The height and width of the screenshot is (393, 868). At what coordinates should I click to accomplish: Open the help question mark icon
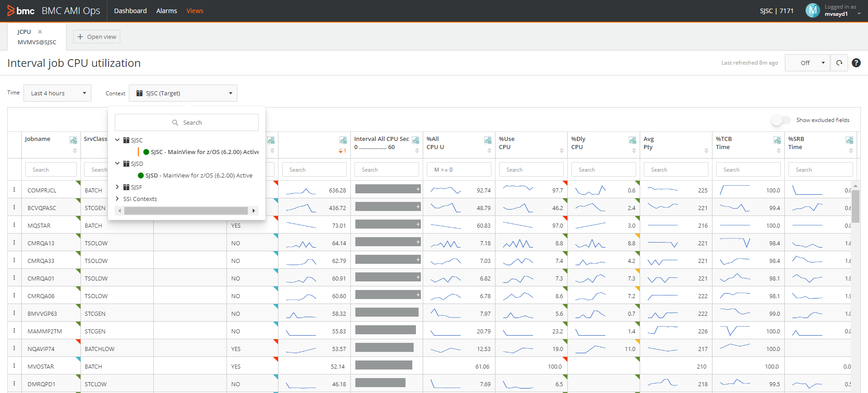coord(856,63)
